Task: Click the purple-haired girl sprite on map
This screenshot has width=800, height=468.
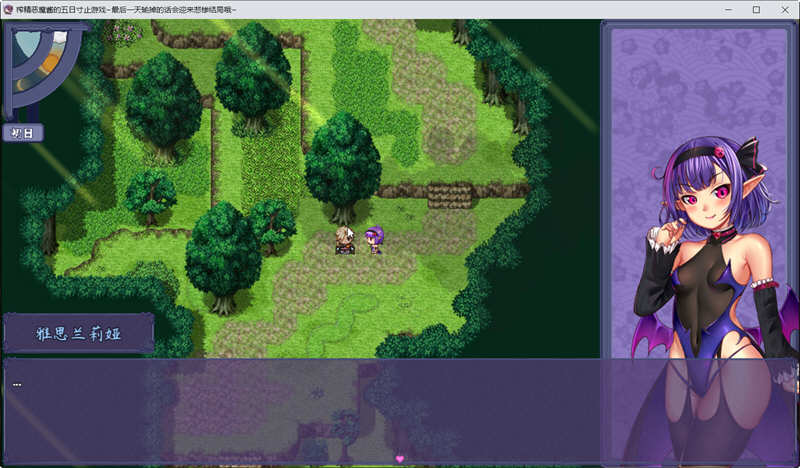Action: [375, 239]
